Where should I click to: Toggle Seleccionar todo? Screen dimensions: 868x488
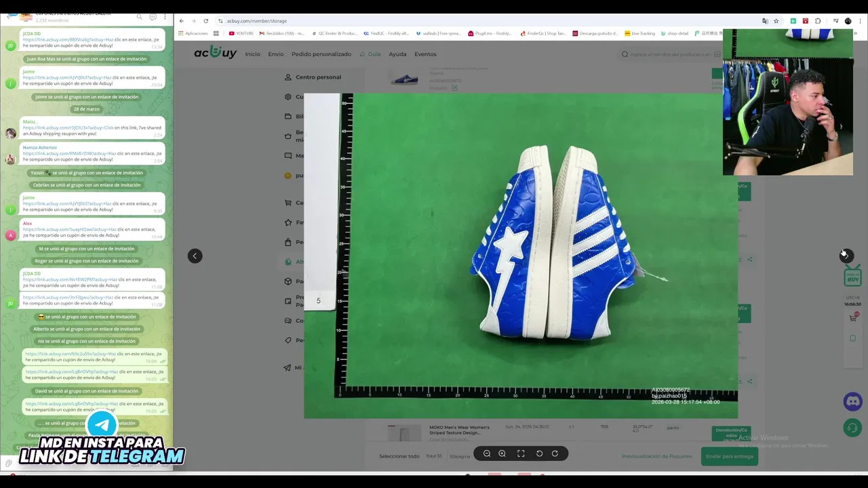399,456
